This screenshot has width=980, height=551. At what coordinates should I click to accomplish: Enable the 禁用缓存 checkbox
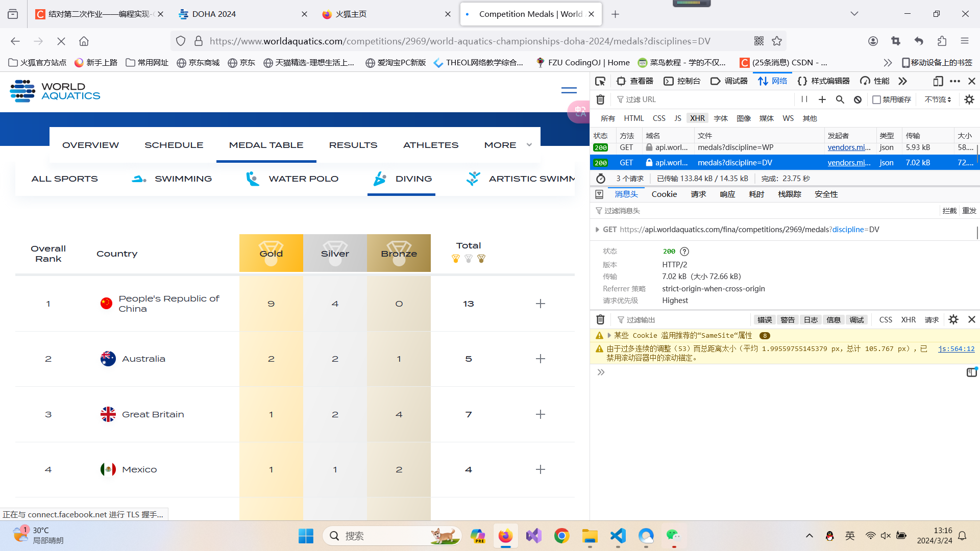coord(877,99)
